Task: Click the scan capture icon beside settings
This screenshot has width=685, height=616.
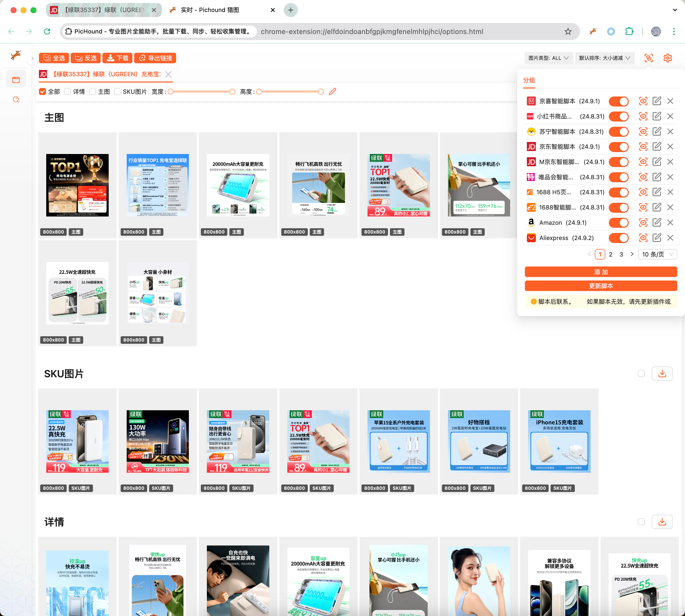Action: [x=649, y=58]
